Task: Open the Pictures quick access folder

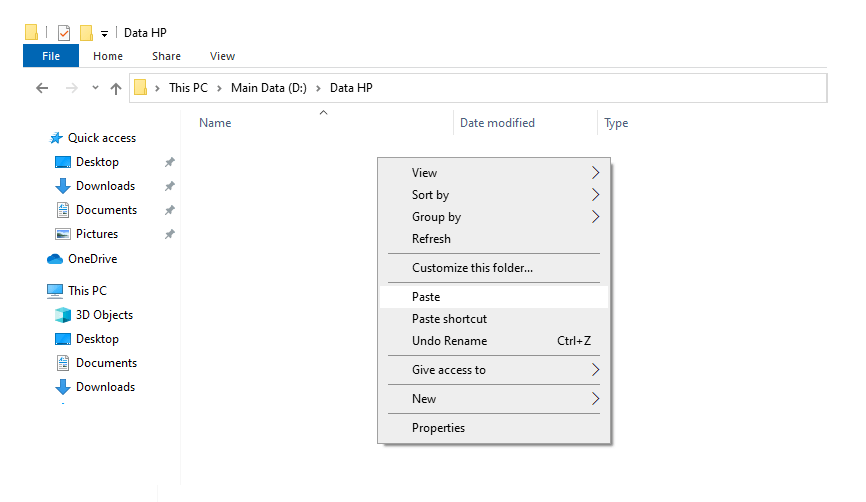Action: click(97, 234)
